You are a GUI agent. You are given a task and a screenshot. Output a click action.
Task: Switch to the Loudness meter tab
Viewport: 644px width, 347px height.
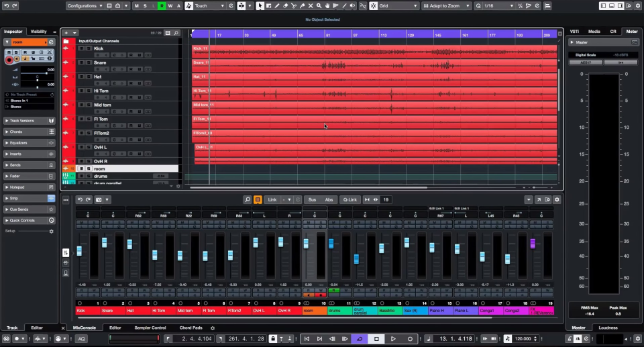pyautogui.click(x=608, y=328)
